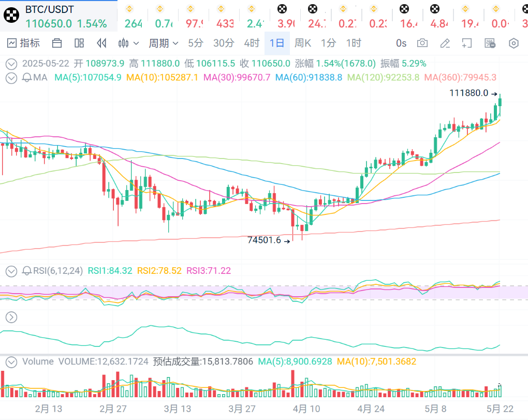Expand the 周期 period dropdown
The width and height of the screenshot is (528, 420).
click(x=164, y=43)
